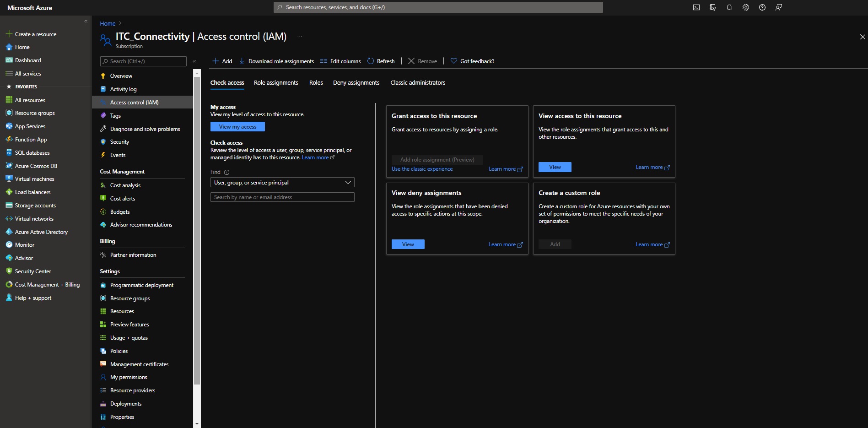This screenshot has height=428, width=868.
Task: Open Cost analysis in the resource menu
Action: [125, 185]
